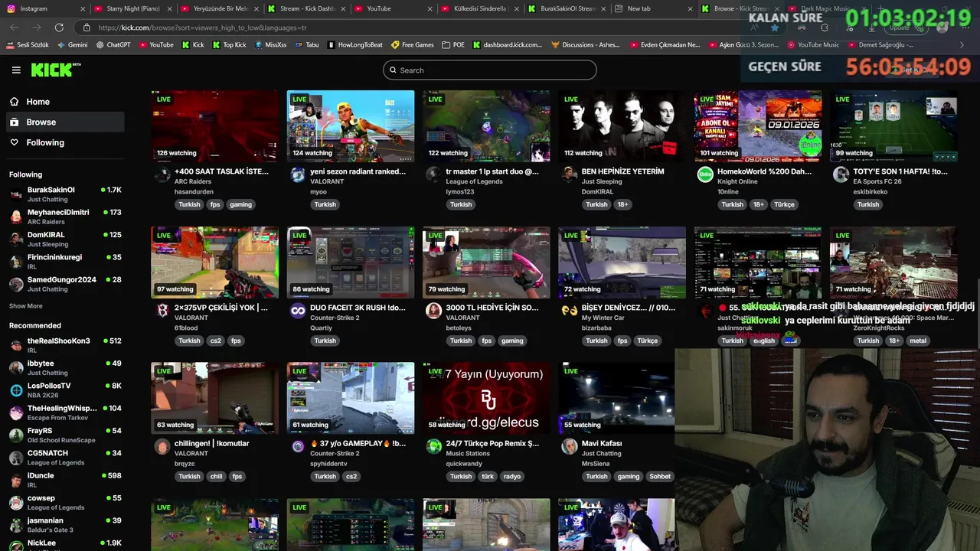Click the Kick search field
The image size is (980, 551).
pos(490,70)
